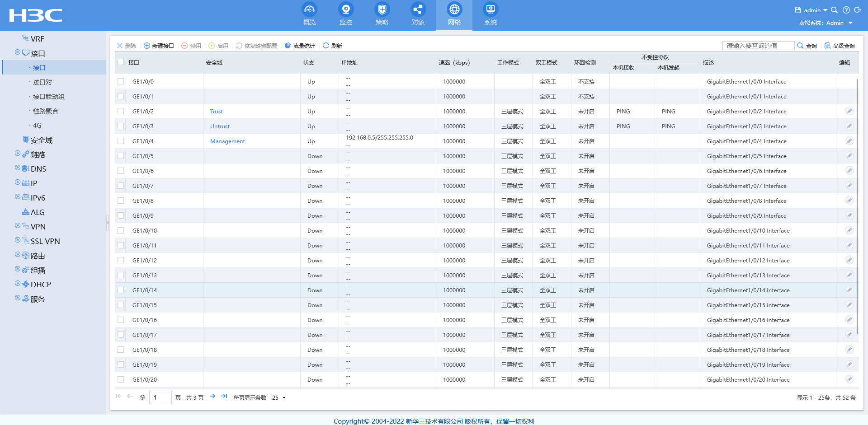Image resolution: width=868 pixels, height=425 pixels.
Task: Open the 概览 overview icon in top navigation
Action: tap(309, 9)
